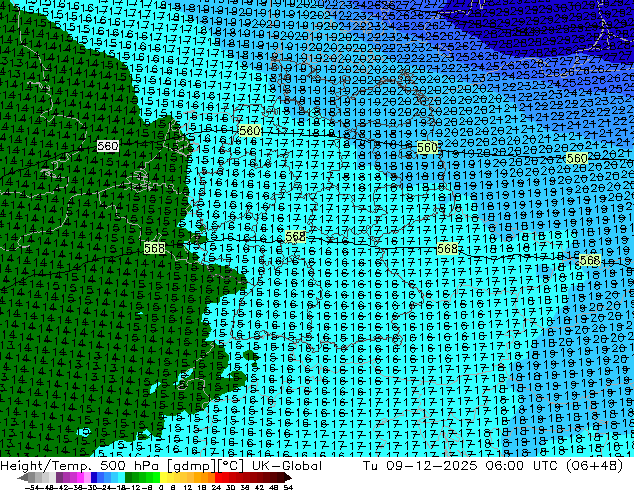
Task: Click the leftmost yellow 560 contour label
Action: (x=249, y=131)
